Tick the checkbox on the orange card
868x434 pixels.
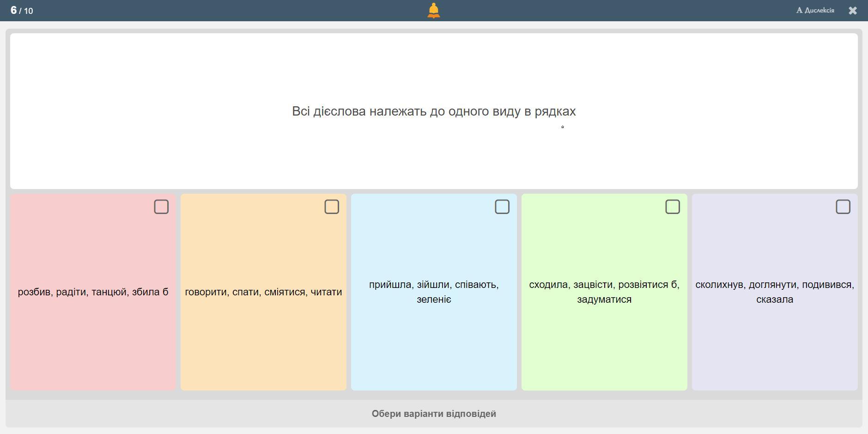coord(331,207)
